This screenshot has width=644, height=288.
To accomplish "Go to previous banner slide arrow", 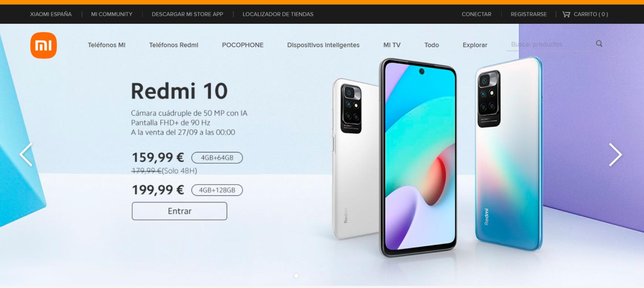I will tap(26, 154).
